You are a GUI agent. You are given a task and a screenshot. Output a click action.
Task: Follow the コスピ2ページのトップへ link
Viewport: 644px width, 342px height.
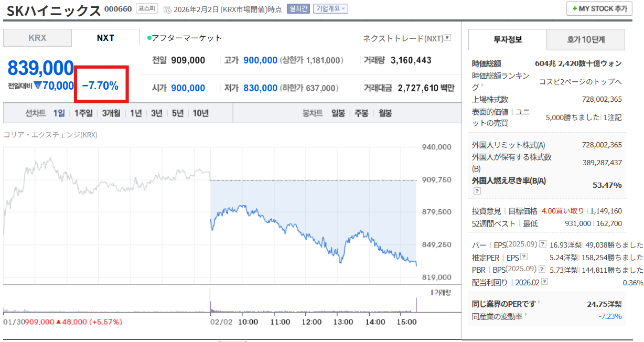pos(581,81)
